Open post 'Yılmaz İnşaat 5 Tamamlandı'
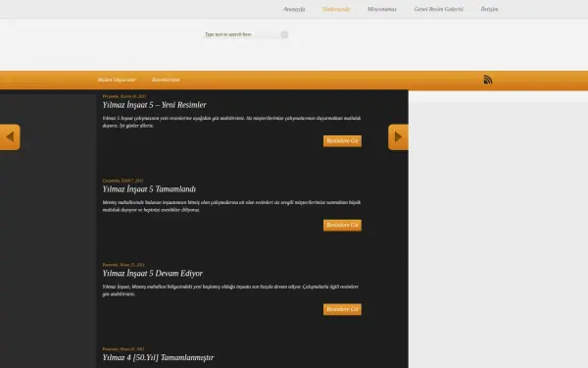This screenshot has width=588, height=368. [149, 188]
